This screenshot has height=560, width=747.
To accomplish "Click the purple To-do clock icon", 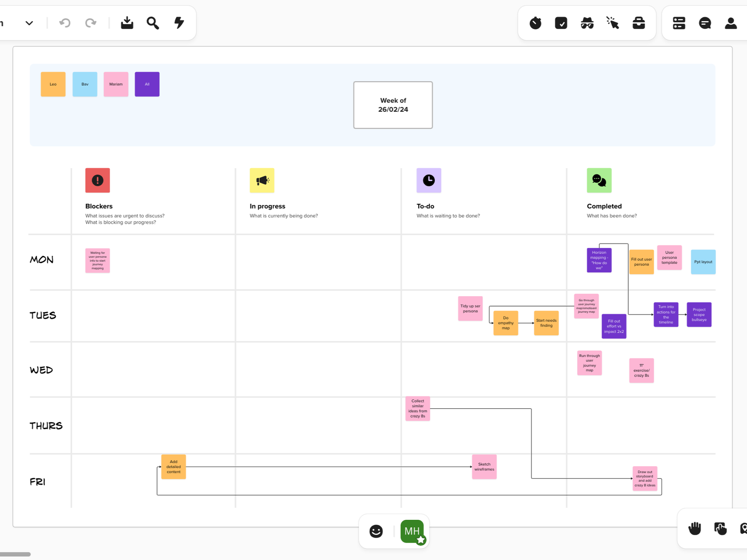I will [429, 180].
